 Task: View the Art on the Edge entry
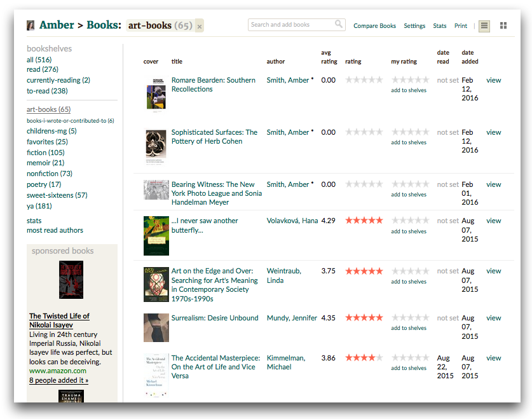tap(493, 271)
